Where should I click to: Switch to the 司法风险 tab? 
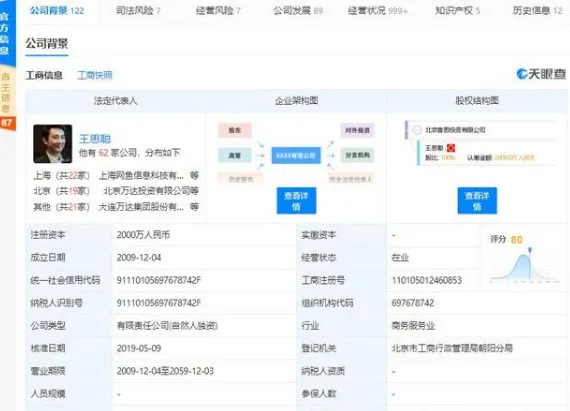pos(138,11)
